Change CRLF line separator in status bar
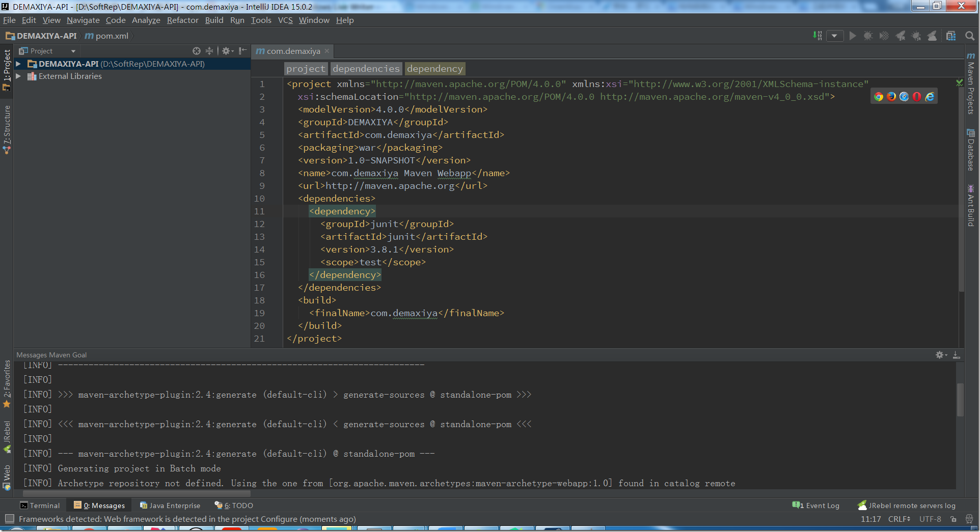The width and height of the screenshot is (980, 532). (899, 519)
